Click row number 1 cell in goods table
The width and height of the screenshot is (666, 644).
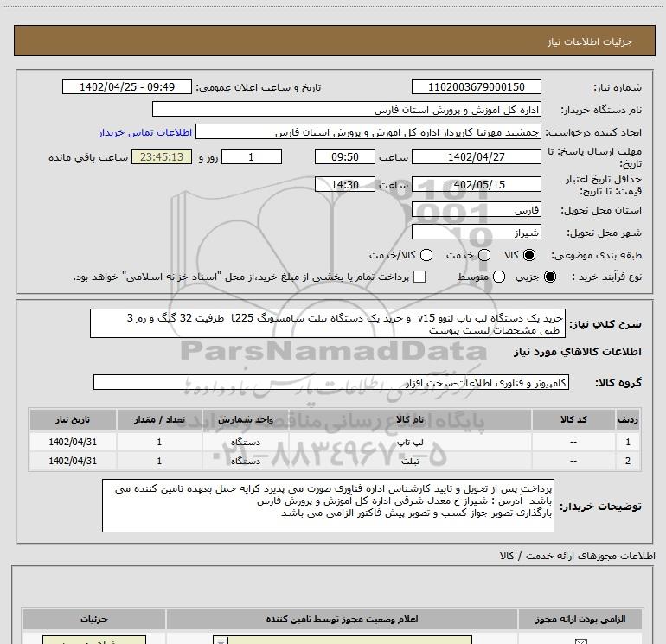point(628,442)
